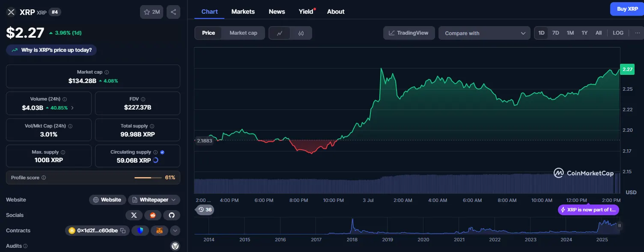
Task: Open the Reddit social link
Action: click(x=153, y=215)
